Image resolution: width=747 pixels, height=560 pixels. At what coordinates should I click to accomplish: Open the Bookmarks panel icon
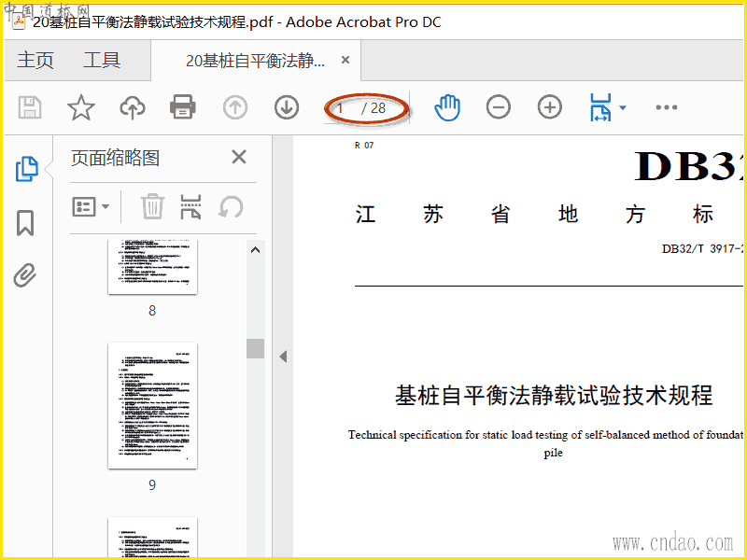[25, 222]
